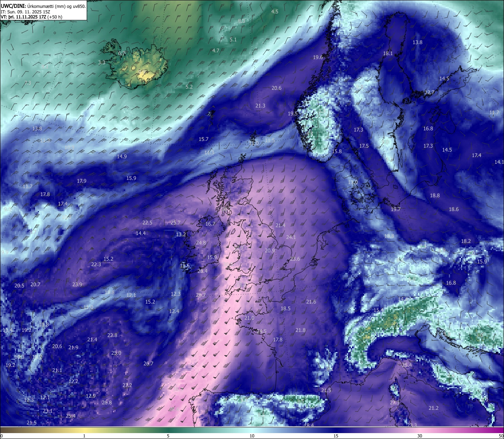The image size is (504, 439).
Task: Click the 16.7 value over northern Ireland
Action: pyautogui.click(x=210, y=224)
